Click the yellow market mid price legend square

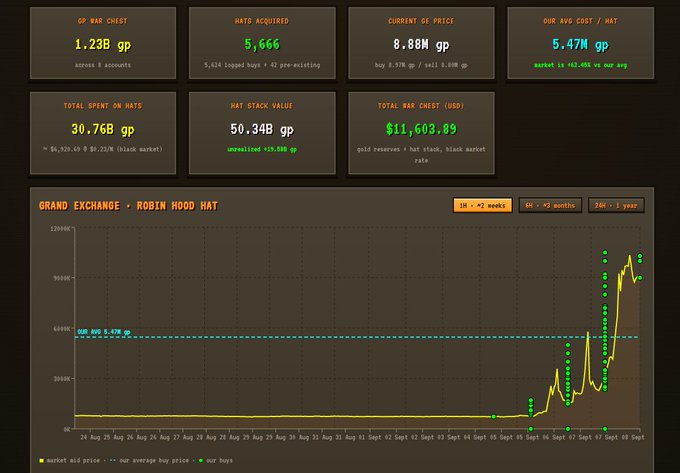(42, 460)
